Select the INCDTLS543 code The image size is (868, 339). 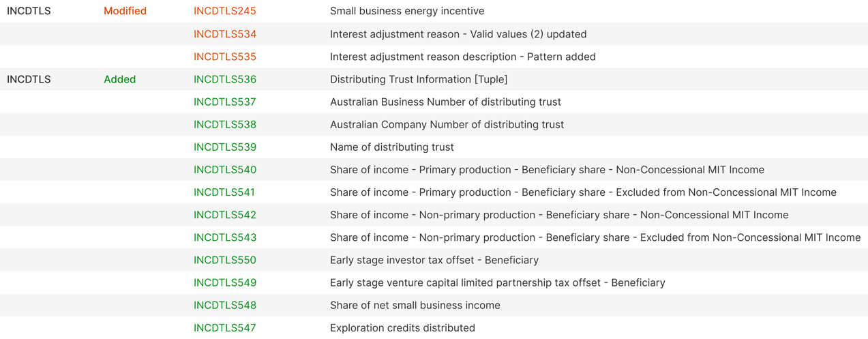pyautogui.click(x=225, y=237)
